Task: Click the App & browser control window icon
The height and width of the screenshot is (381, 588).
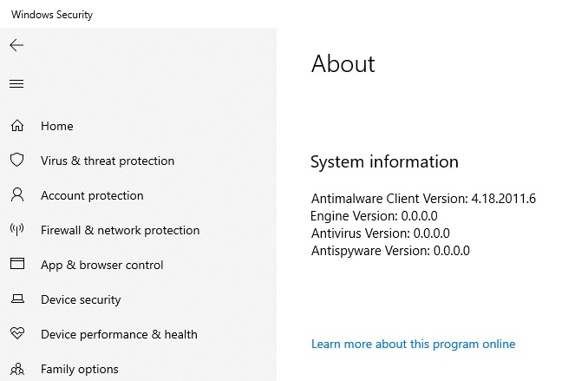Action: (x=16, y=265)
